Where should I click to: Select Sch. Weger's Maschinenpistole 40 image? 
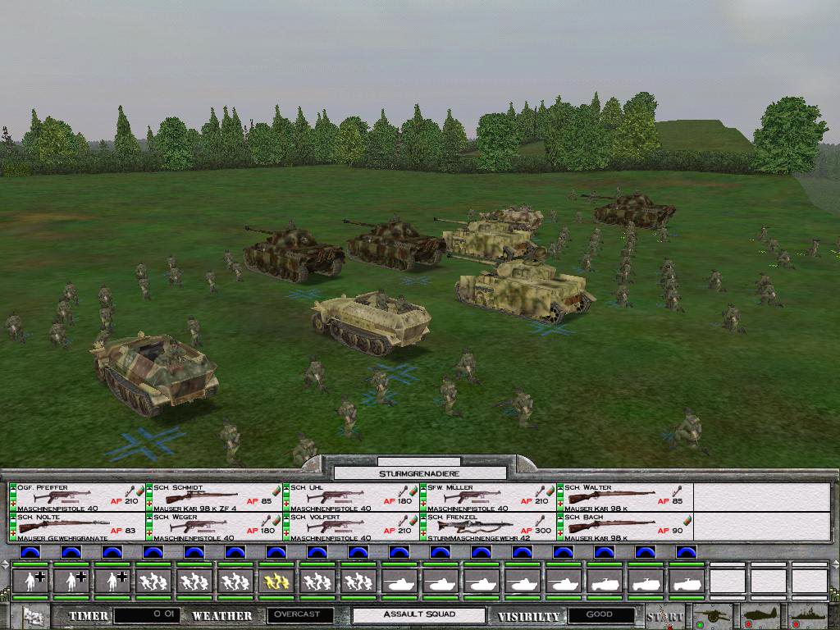click(199, 526)
